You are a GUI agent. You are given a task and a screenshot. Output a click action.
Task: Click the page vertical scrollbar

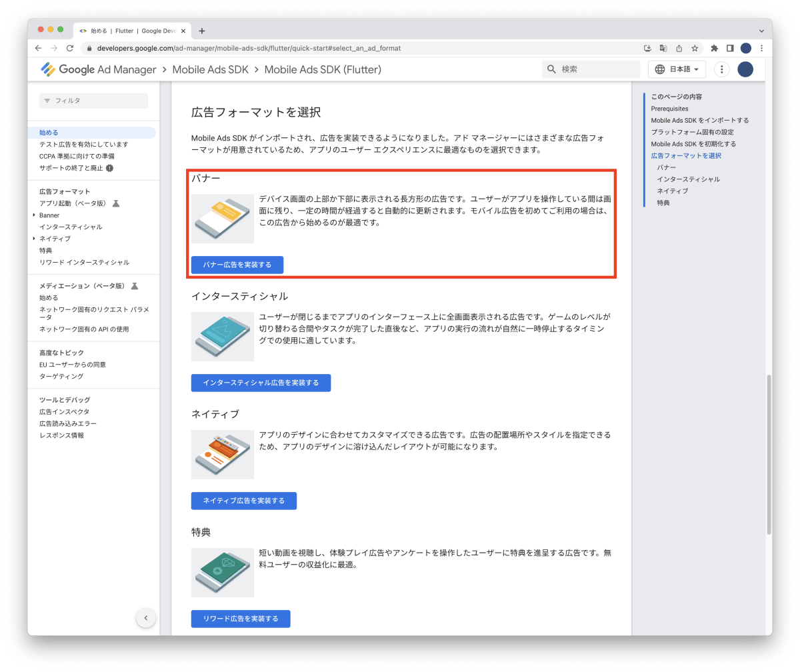pos(769,453)
